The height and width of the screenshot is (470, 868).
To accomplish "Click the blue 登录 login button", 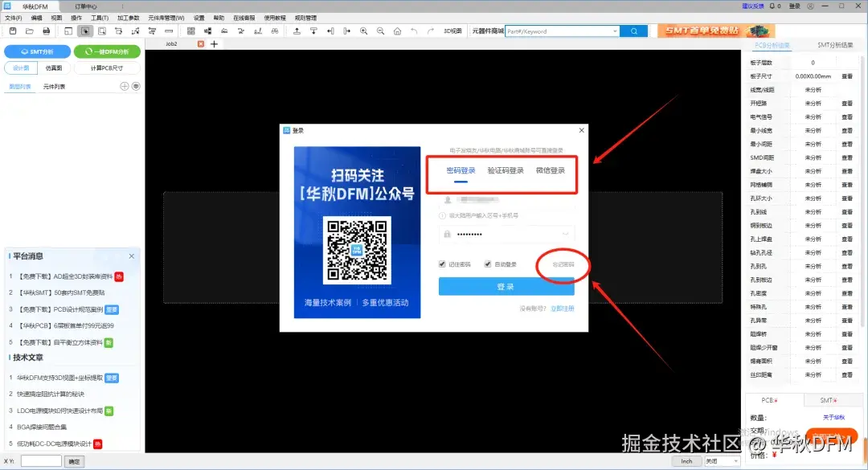I will tap(506, 286).
